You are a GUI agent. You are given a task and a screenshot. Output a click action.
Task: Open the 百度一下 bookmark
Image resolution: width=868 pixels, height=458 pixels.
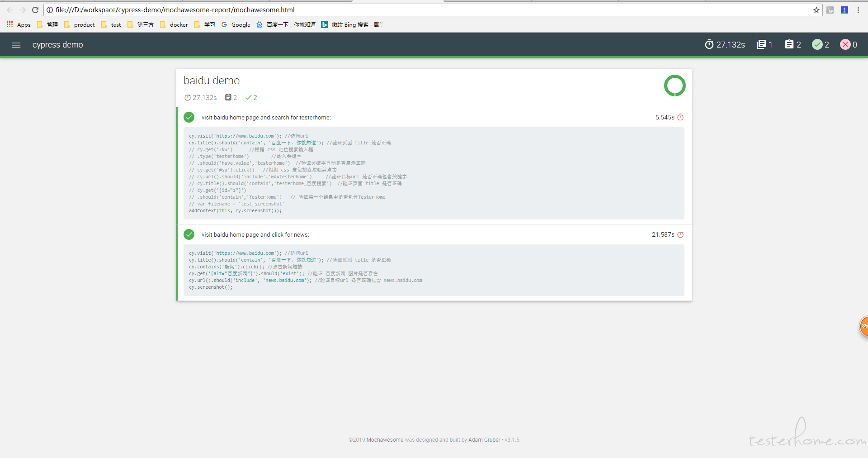coord(286,24)
